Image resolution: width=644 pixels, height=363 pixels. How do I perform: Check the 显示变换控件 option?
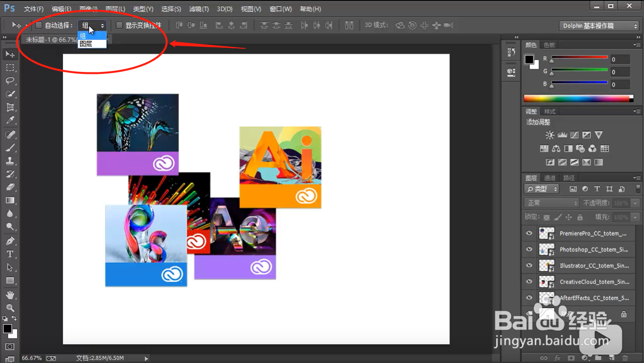point(119,25)
